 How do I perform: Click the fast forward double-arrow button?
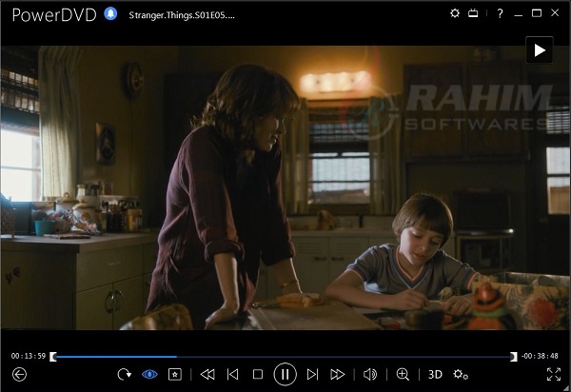coord(338,375)
